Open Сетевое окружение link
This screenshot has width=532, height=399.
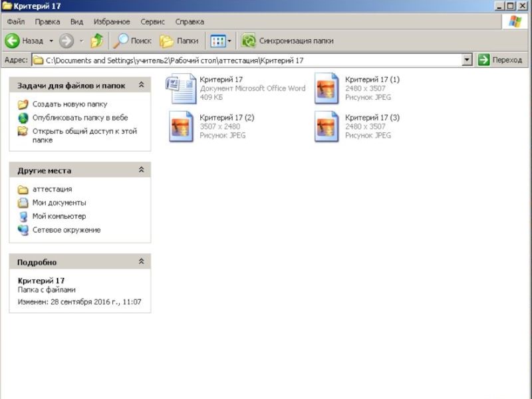pyautogui.click(x=66, y=229)
